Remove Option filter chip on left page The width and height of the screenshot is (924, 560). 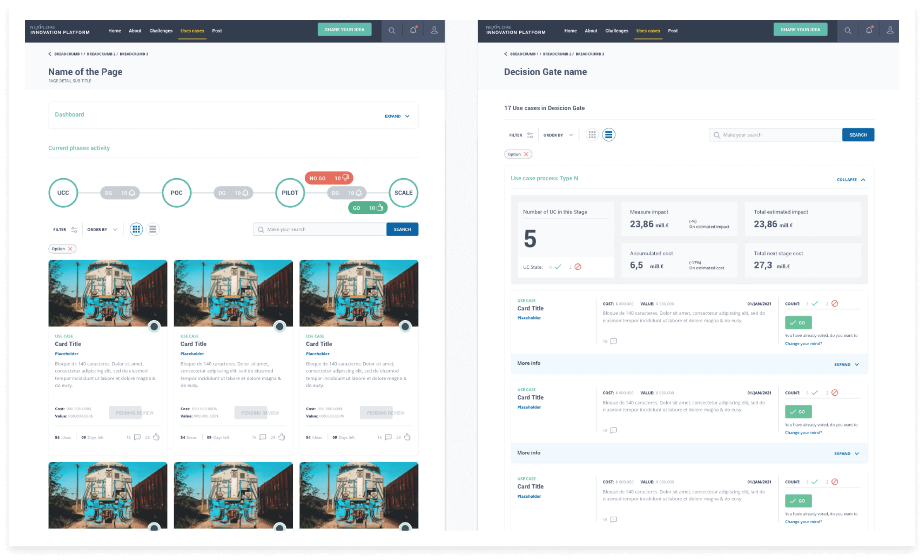(70, 249)
